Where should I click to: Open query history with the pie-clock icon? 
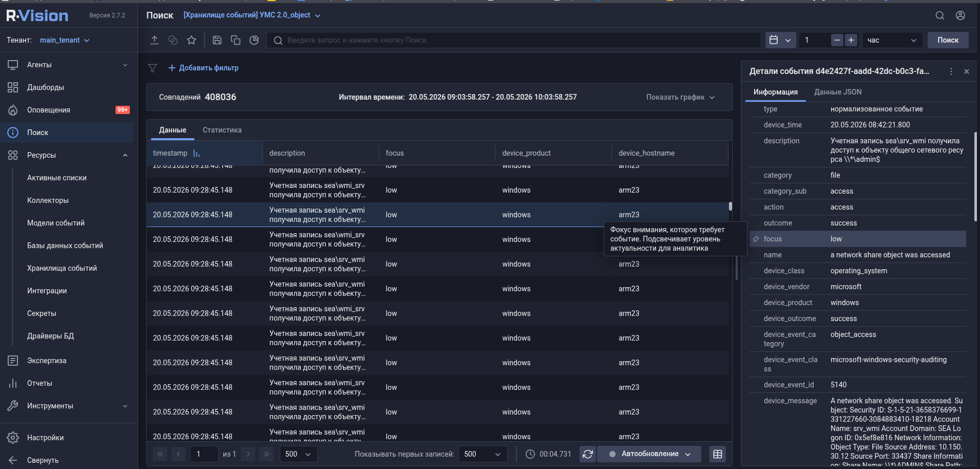click(x=254, y=40)
